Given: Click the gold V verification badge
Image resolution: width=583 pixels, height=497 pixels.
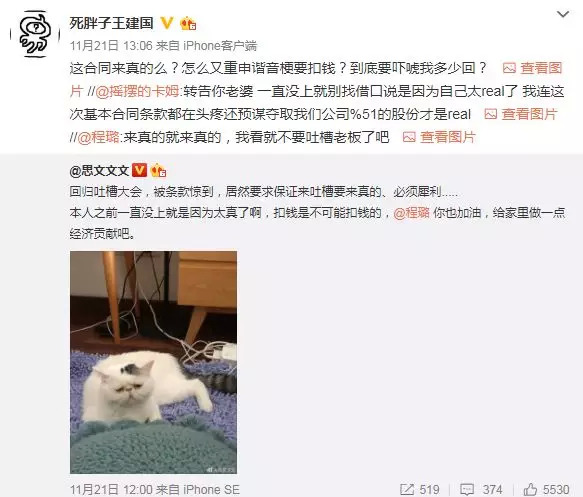Looking at the screenshot, I should click(x=167, y=23).
